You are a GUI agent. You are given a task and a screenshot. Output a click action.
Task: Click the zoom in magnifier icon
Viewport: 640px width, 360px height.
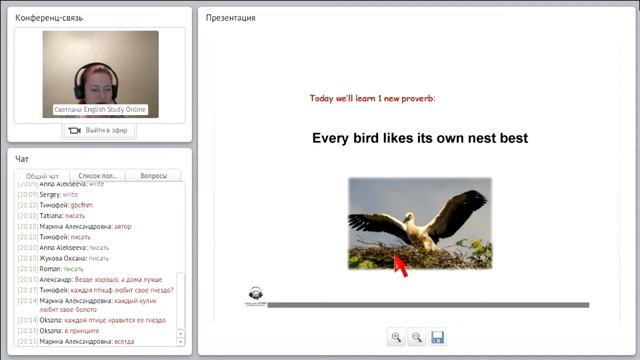coord(396,337)
